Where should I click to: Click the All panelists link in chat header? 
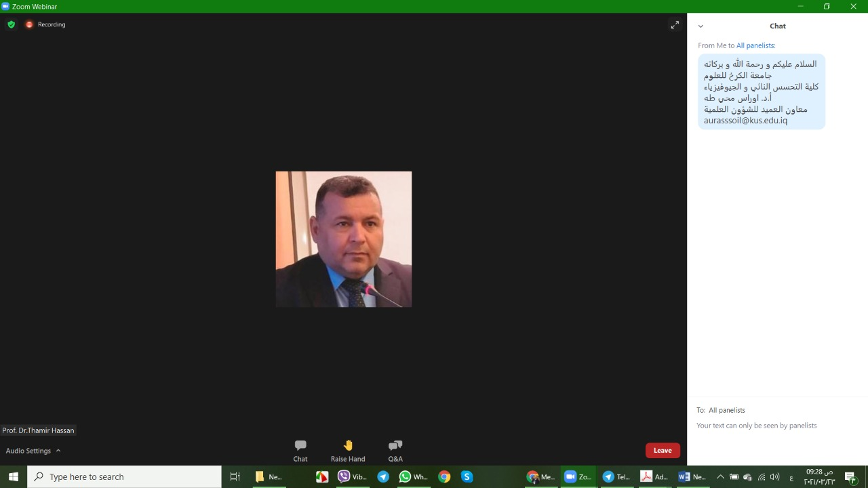(x=755, y=45)
